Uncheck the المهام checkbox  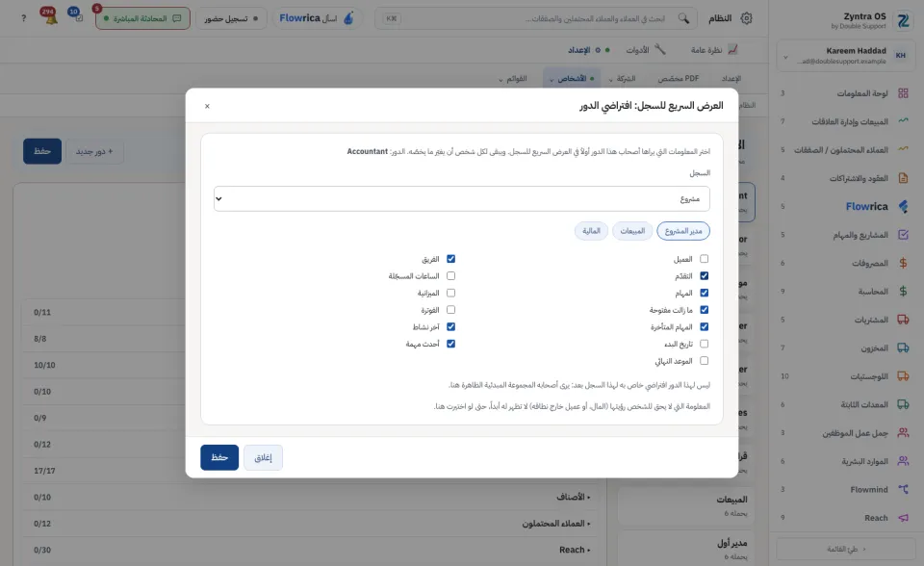(705, 293)
